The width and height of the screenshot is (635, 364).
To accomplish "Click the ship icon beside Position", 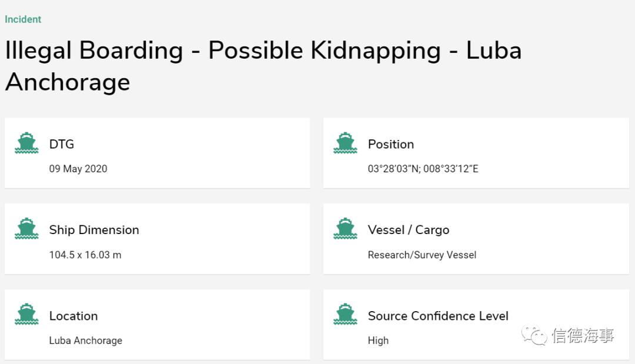I will coord(345,143).
